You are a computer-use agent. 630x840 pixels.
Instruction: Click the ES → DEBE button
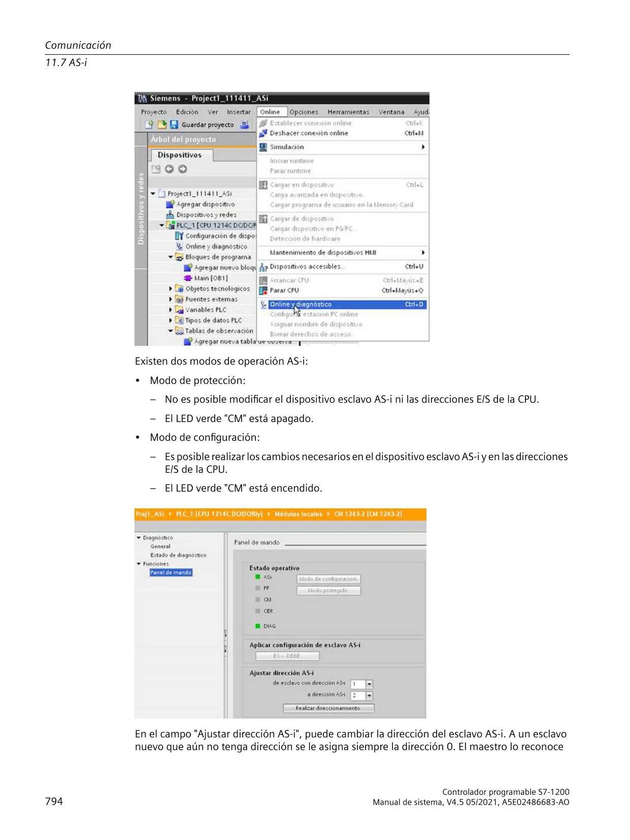pyautogui.click(x=287, y=656)
